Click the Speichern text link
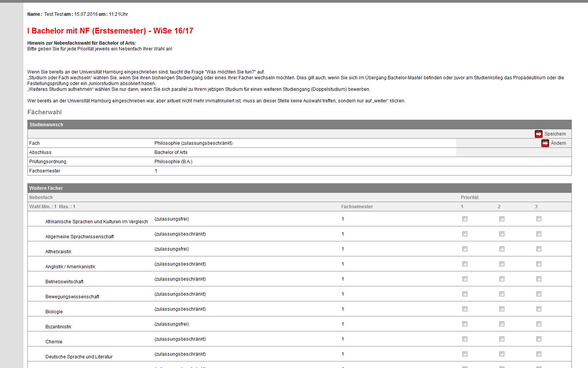 [x=555, y=134]
